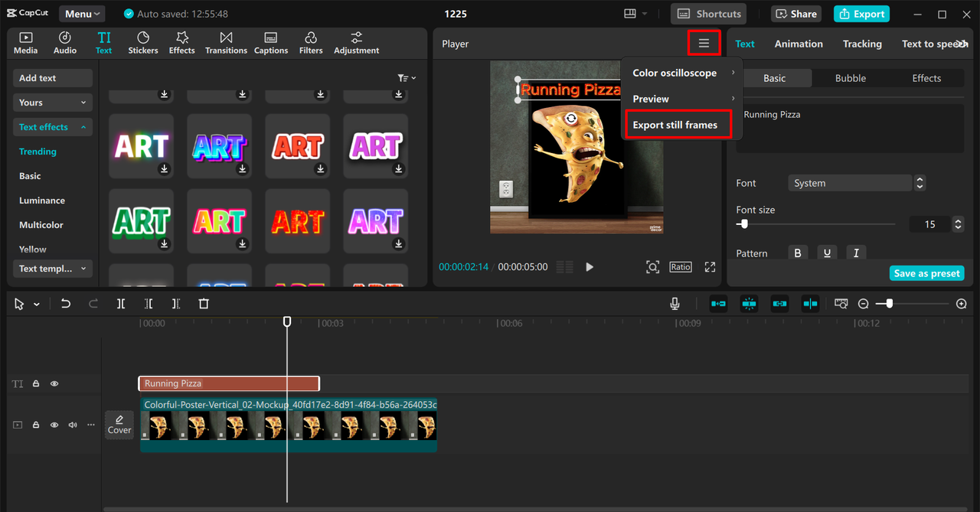Click the crop/scan frame icon in player
Image resolution: width=980 pixels, height=512 pixels.
click(x=652, y=267)
